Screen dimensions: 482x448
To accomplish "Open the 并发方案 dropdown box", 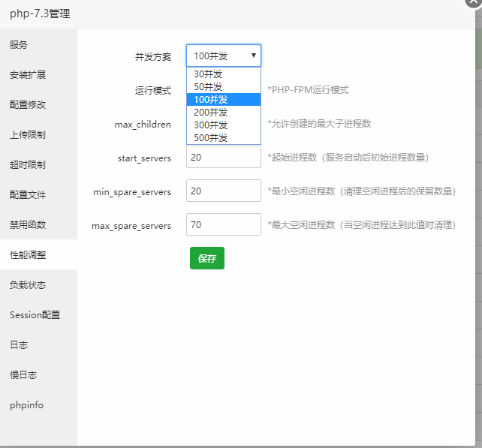I will coord(223,56).
